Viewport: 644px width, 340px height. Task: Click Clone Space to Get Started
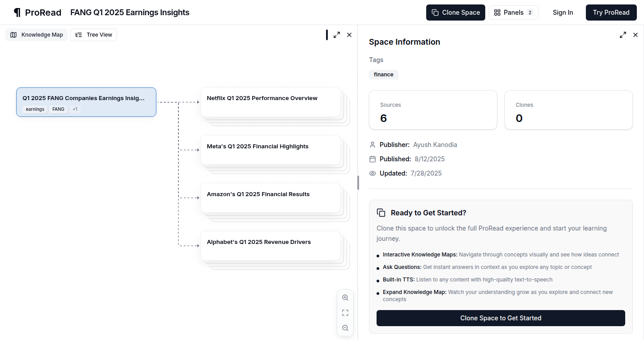click(x=501, y=318)
